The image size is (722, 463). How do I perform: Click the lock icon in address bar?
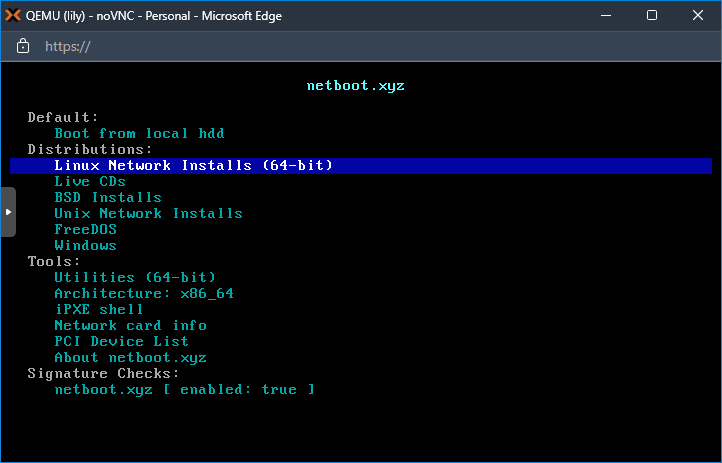tap(23, 46)
